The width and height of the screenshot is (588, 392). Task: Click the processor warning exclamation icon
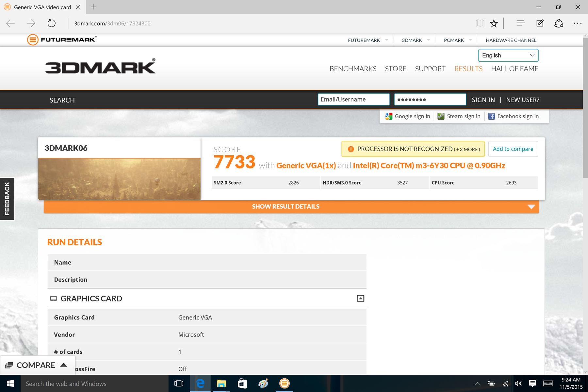click(351, 149)
